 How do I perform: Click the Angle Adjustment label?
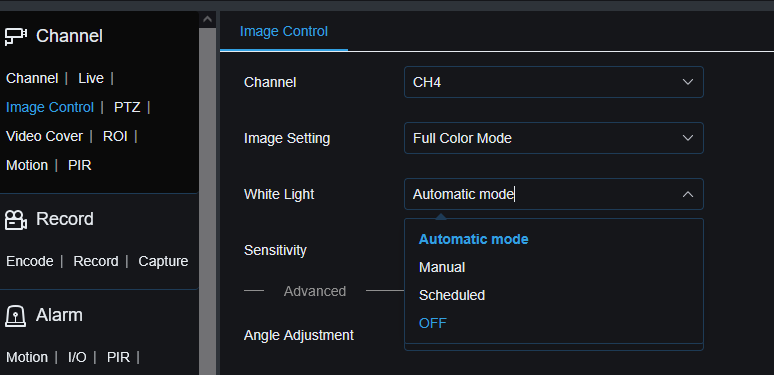click(299, 336)
